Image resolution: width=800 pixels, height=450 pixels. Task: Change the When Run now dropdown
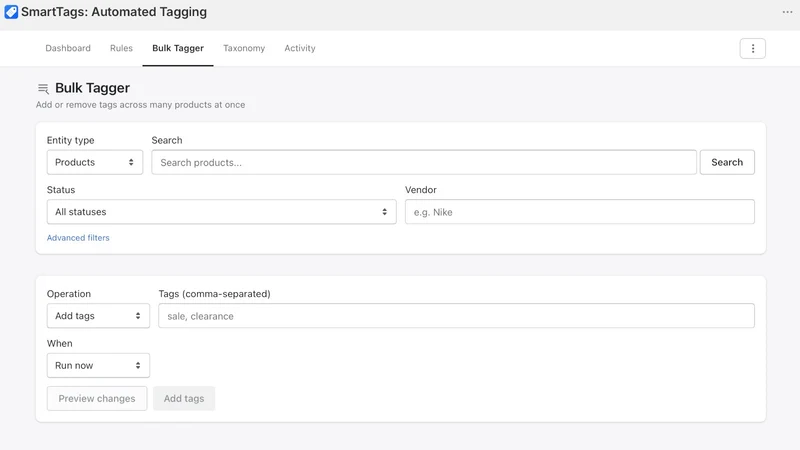tap(98, 365)
